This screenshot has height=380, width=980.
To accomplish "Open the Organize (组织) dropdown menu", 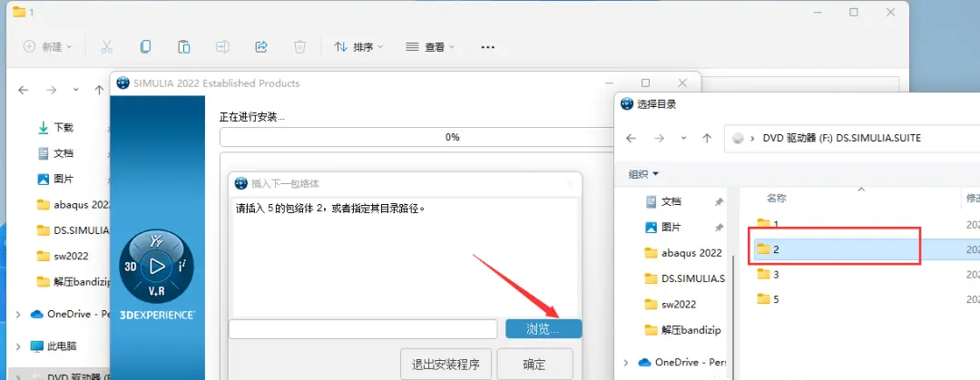I will pyautogui.click(x=643, y=173).
